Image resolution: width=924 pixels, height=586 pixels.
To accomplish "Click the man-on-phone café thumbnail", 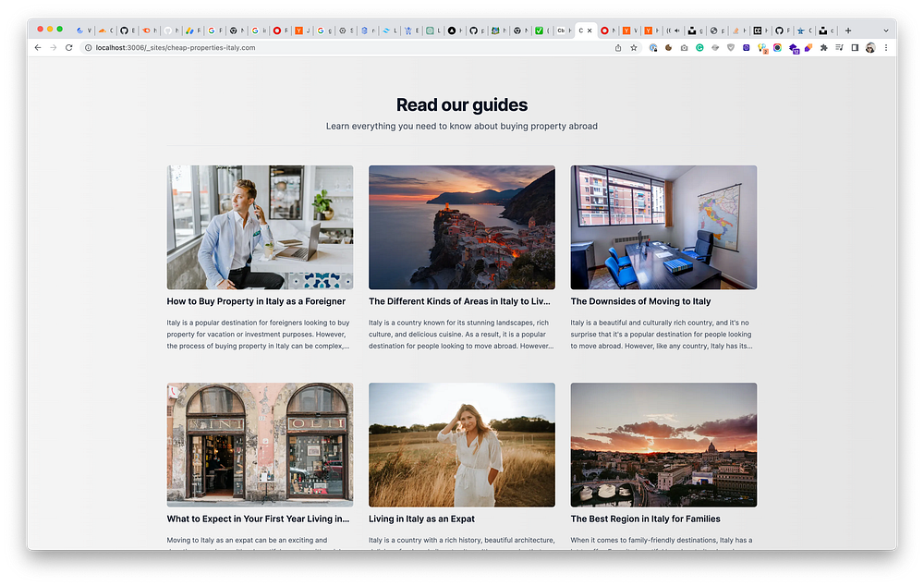I will click(x=260, y=227).
